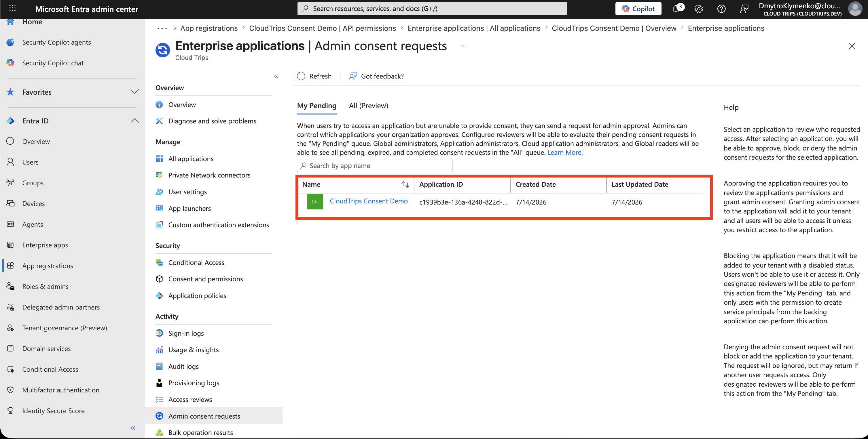Go to Security Copilot agents
Viewport: 868px width, 439px height.
pos(56,42)
